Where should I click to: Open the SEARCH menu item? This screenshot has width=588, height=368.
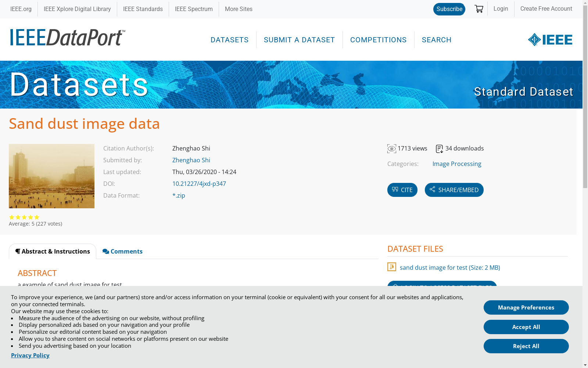437,40
